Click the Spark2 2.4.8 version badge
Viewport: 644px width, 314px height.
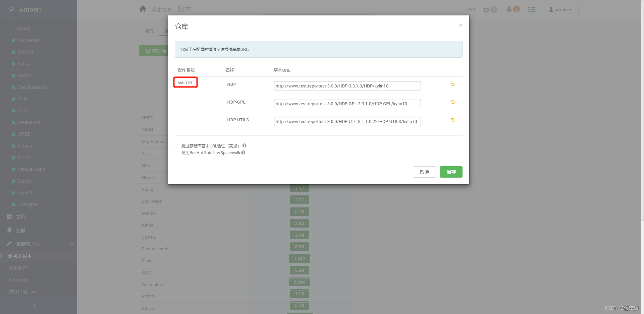(x=300, y=235)
